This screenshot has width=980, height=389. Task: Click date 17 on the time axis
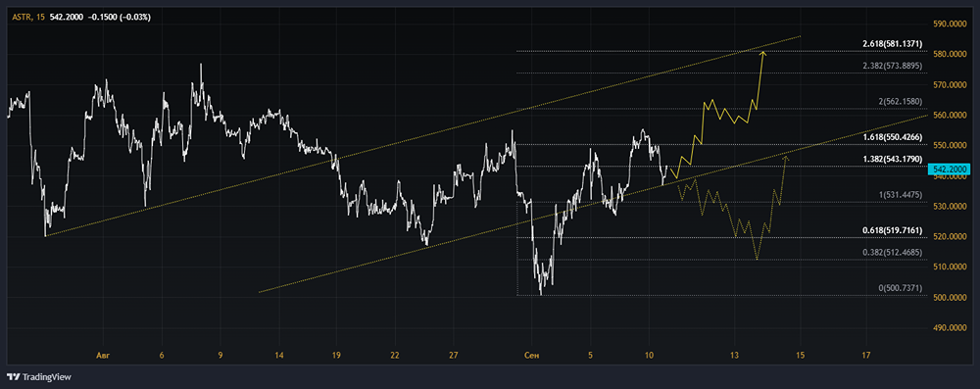(866, 356)
